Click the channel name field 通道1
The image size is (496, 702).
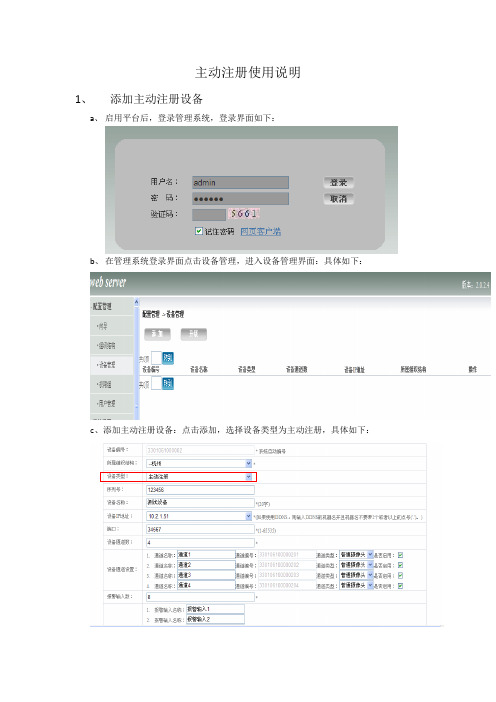(206, 555)
